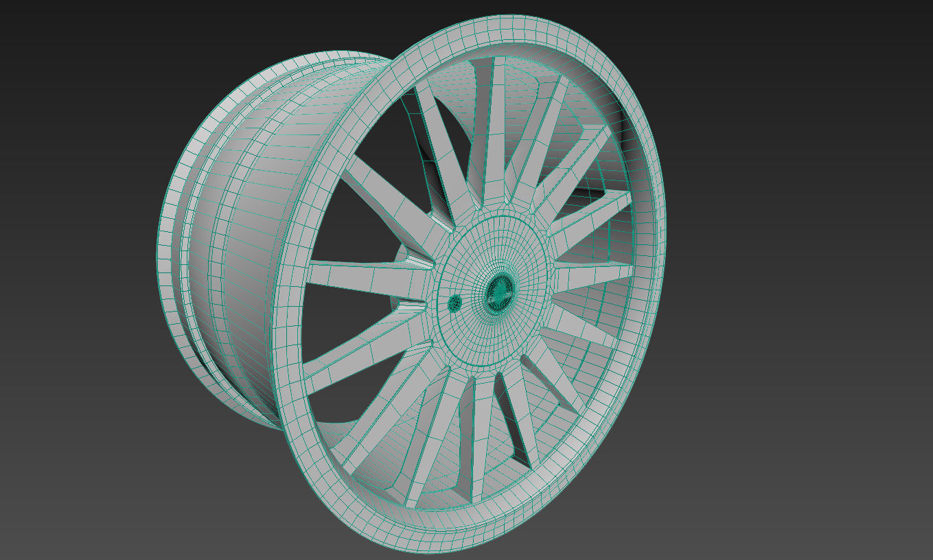This screenshot has width=933, height=560.
Task: Select the wheel's center hub cap emblem
Action: coord(499,293)
